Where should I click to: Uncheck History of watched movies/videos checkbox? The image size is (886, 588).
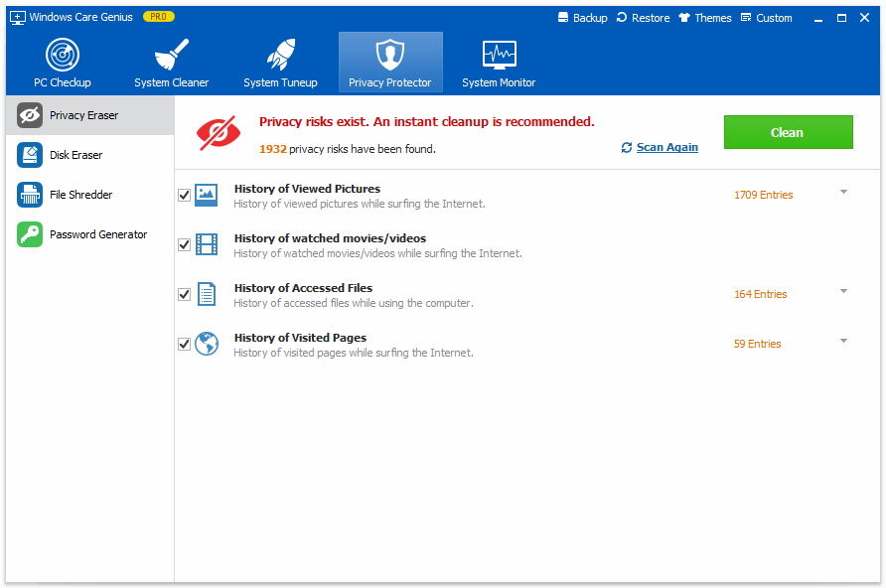tap(184, 244)
